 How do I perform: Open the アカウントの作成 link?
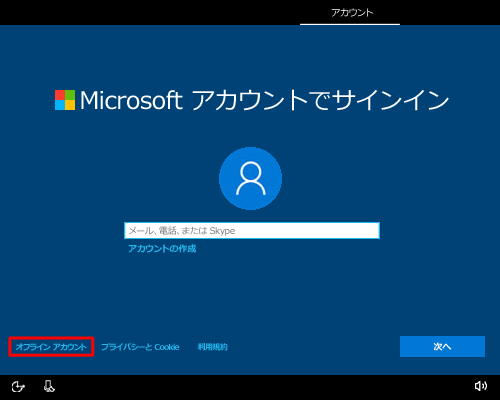point(162,249)
